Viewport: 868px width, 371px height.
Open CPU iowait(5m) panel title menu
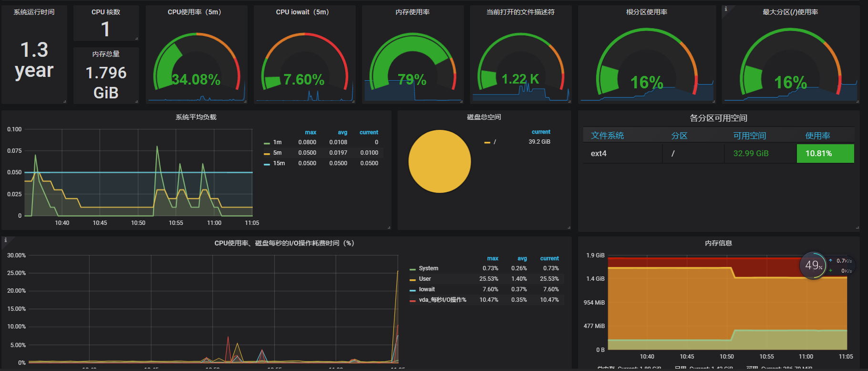coord(304,12)
